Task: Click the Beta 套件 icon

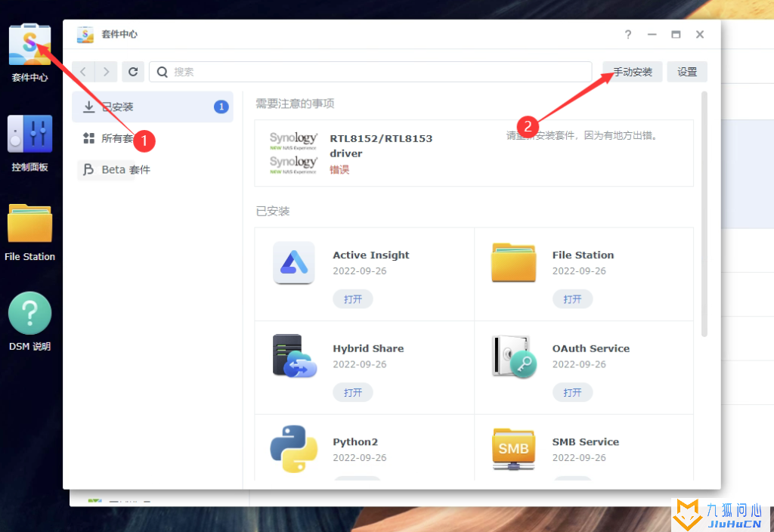Action: tap(89, 170)
